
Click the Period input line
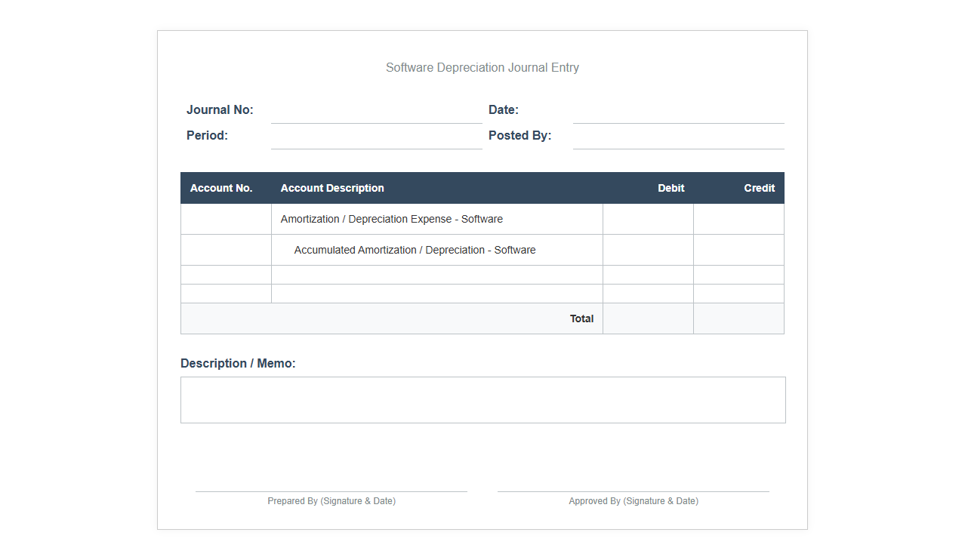click(376, 137)
